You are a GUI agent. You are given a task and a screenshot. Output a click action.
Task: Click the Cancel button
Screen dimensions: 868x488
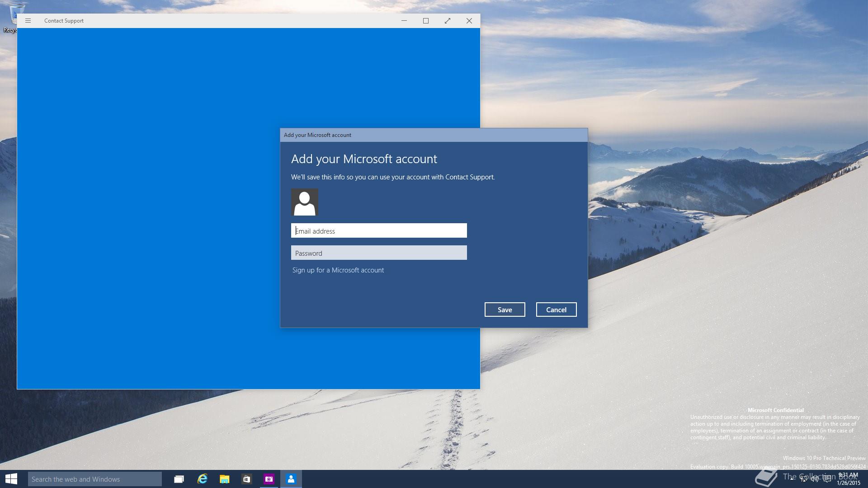tap(556, 310)
